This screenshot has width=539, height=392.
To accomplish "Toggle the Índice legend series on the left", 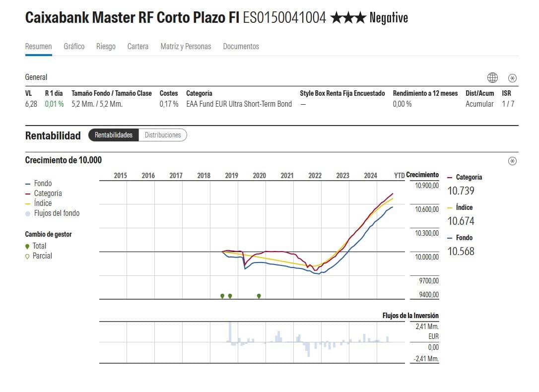I will 39,203.
